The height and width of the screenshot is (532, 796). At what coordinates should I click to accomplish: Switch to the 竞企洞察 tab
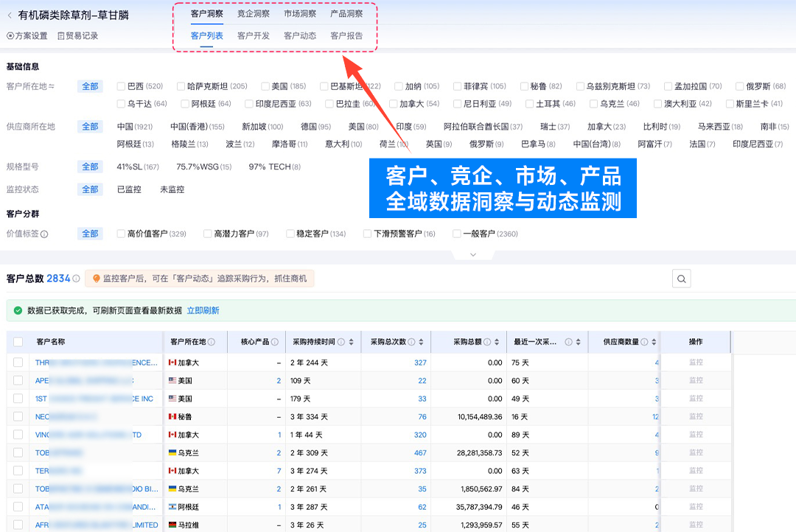[x=253, y=13]
